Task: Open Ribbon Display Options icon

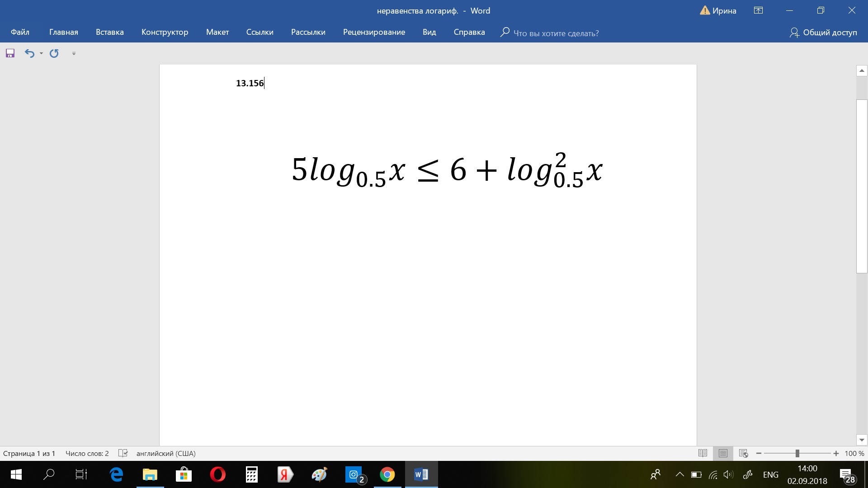Action: click(758, 11)
